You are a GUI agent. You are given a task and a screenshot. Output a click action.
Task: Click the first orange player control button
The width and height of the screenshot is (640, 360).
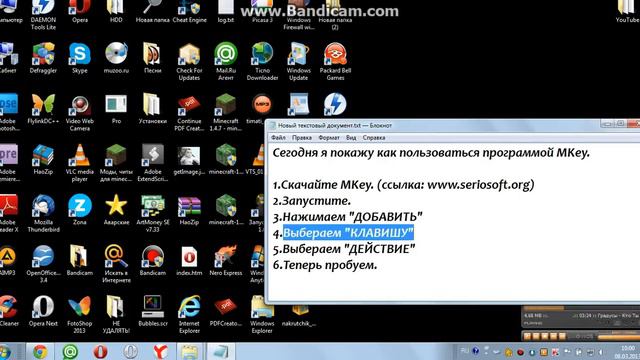click(x=527, y=336)
